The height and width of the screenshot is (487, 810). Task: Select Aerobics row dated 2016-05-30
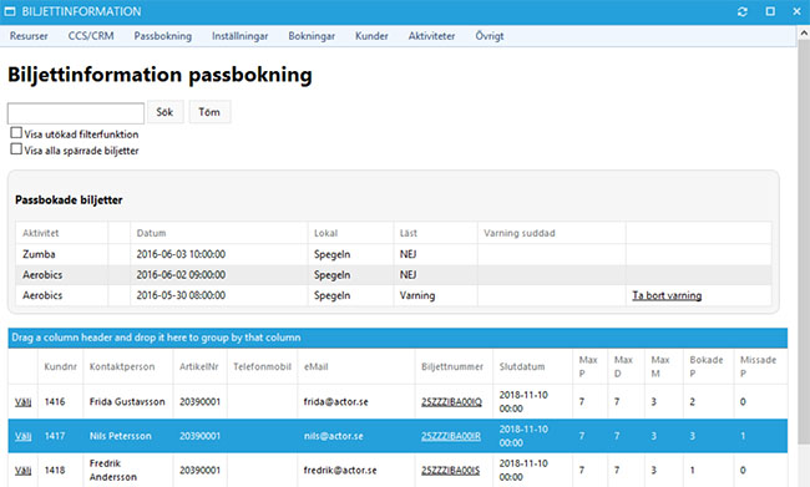click(394, 295)
